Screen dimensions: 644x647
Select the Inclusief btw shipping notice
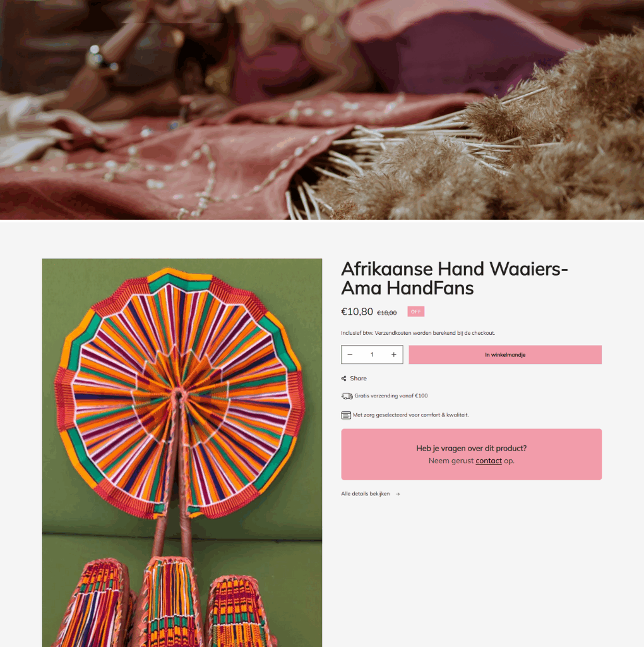click(417, 333)
